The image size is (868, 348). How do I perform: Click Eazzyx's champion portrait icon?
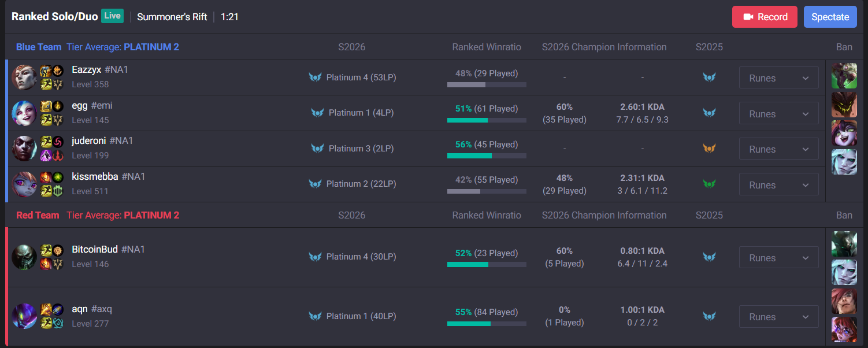pyautogui.click(x=24, y=77)
